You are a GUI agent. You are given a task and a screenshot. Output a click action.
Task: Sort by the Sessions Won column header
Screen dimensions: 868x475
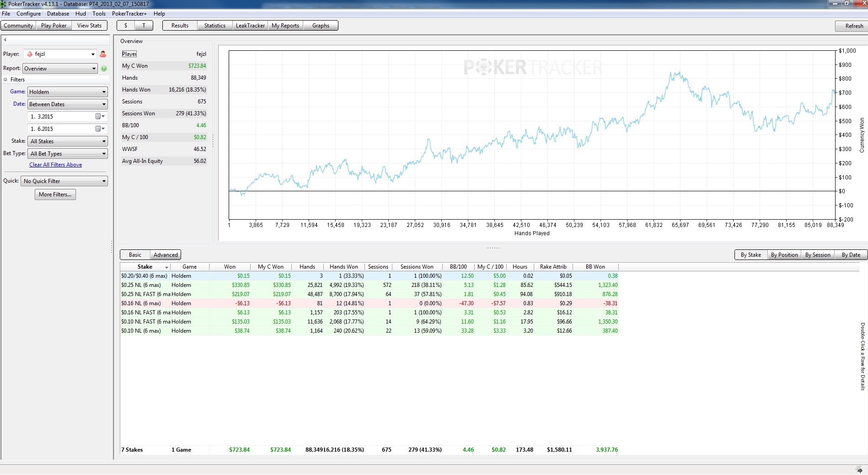click(x=417, y=267)
